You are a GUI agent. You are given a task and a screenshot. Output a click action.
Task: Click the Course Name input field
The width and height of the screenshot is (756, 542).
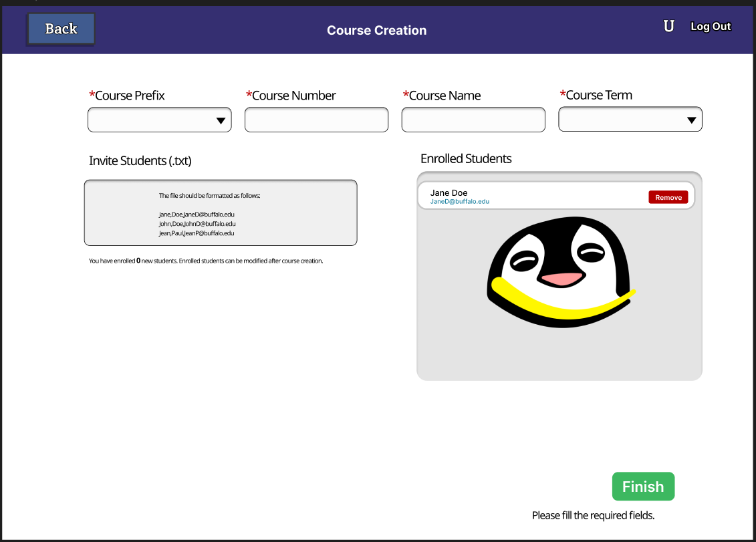pyautogui.click(x=473, y=120)
